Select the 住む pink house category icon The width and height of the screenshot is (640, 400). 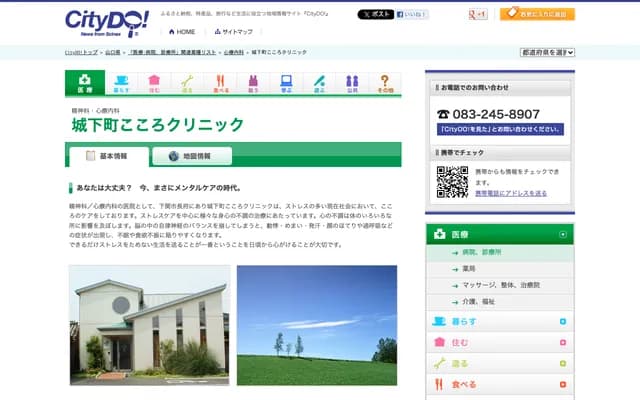pyautogui.click(x=154, y=83)
